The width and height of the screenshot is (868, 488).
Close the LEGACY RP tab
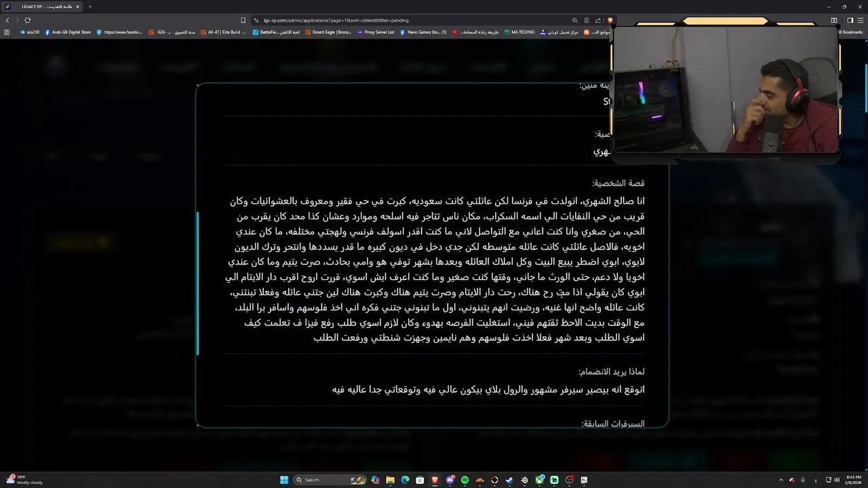pos(77,7)
